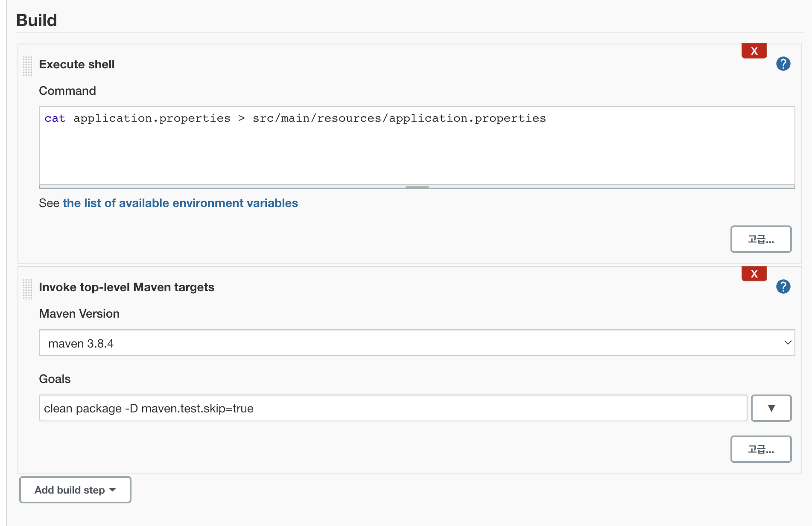Open help for Execute shell step

coord(783,64)
